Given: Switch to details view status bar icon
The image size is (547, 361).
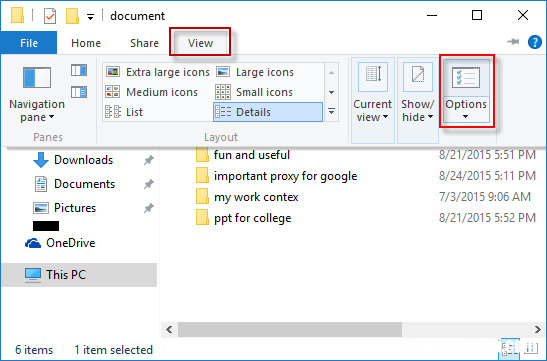Looking at the screenshot, I should point(509,348).
